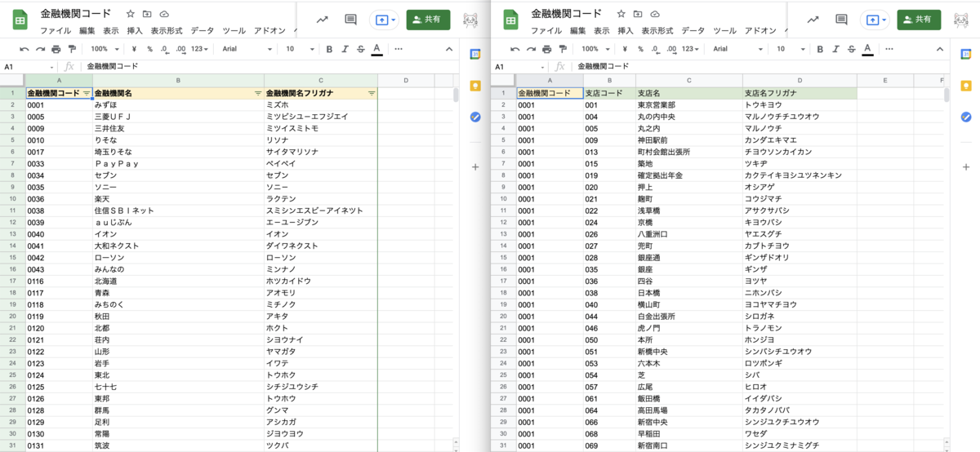Screen dimensions: 980x452
Task: Toggle Strikethrough in the left window toolbar
Action: [x=361, y=49]
